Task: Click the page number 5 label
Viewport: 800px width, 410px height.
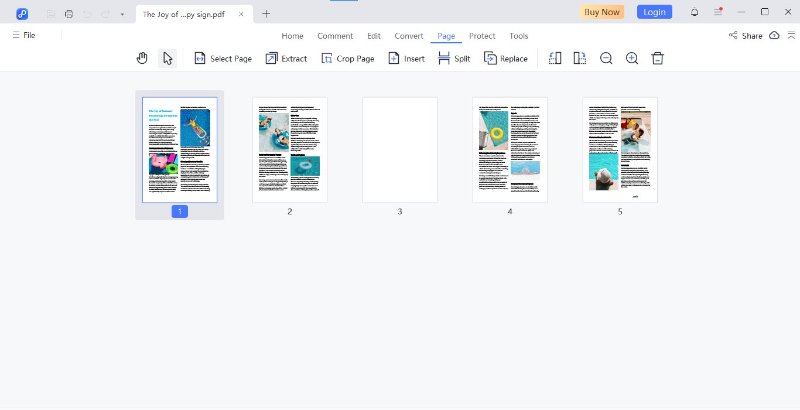Action: tap(620, 211)
